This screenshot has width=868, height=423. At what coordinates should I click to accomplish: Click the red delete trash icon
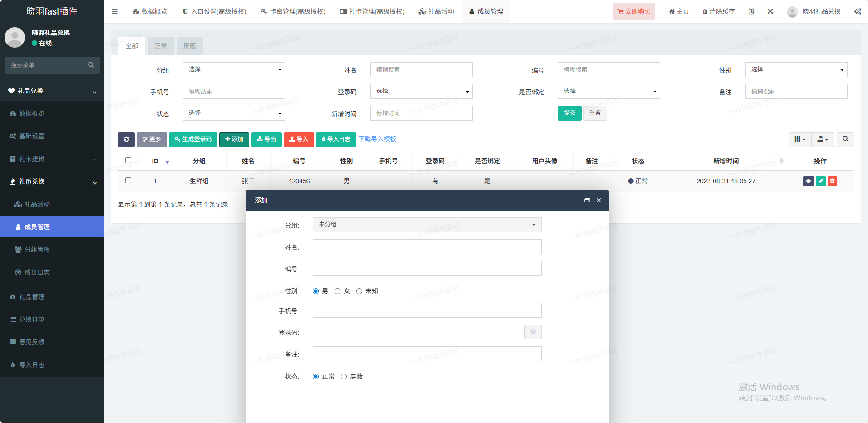tap(832, 181)
